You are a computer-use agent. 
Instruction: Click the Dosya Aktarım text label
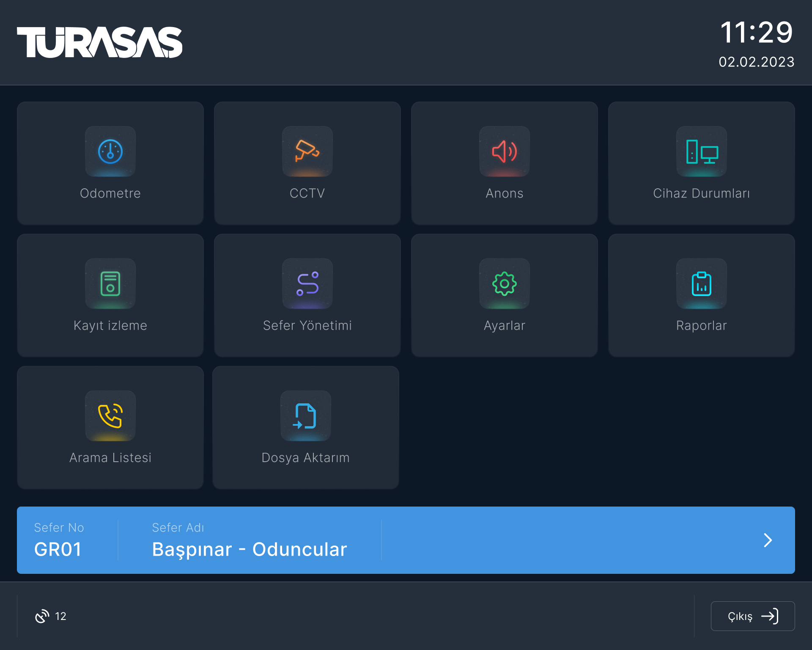tap(305, 458)
